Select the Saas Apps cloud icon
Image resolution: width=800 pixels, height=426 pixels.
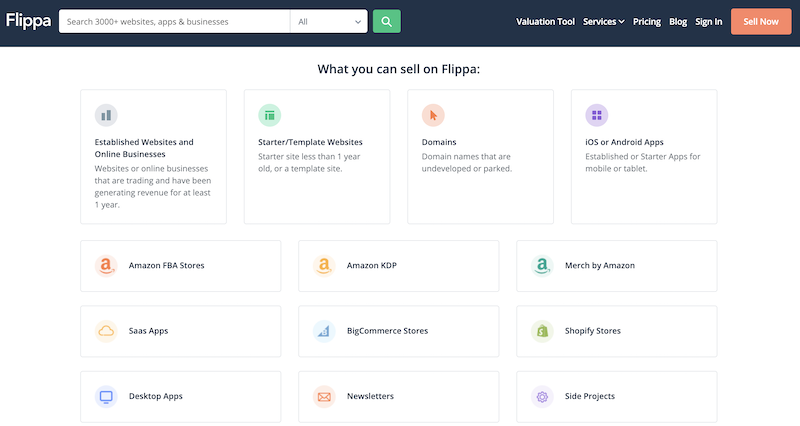(x=106, y=331)
